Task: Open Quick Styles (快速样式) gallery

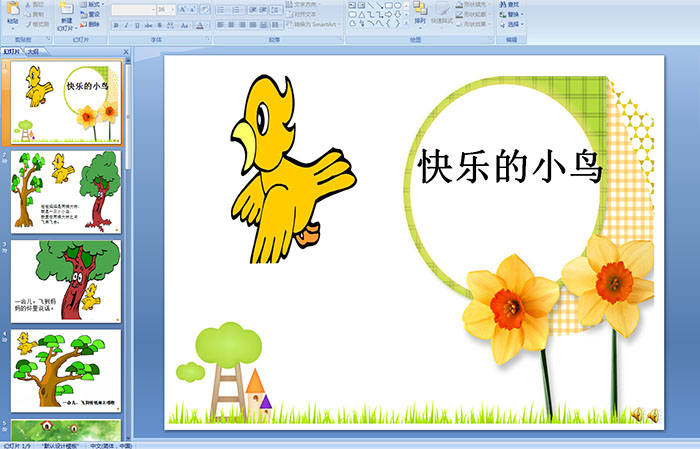Action: tap(442, 13)
